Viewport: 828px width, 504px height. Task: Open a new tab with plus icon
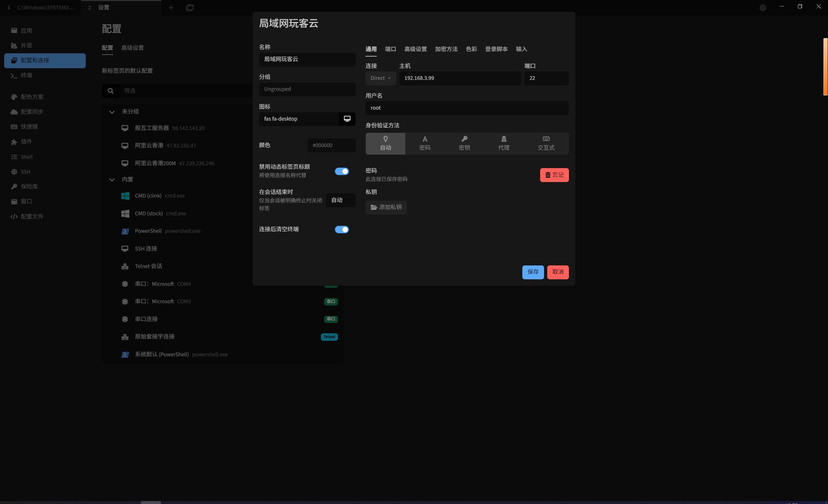171,7
